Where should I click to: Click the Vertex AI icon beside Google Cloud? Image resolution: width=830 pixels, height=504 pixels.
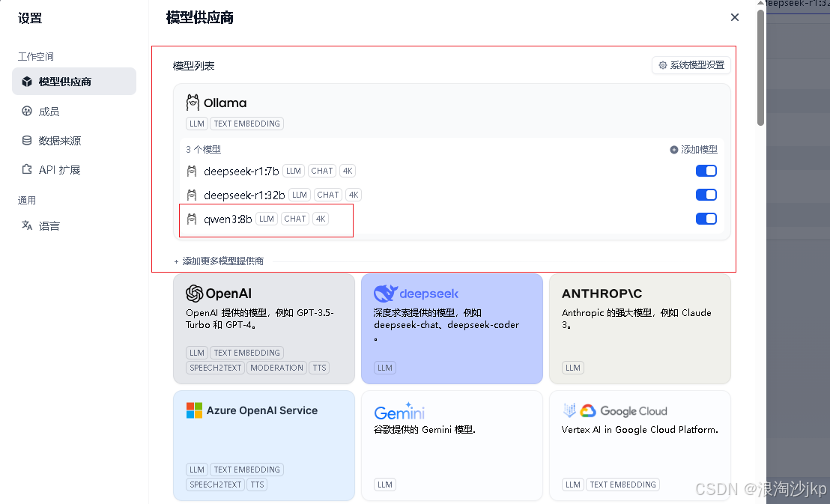(569, 410)
